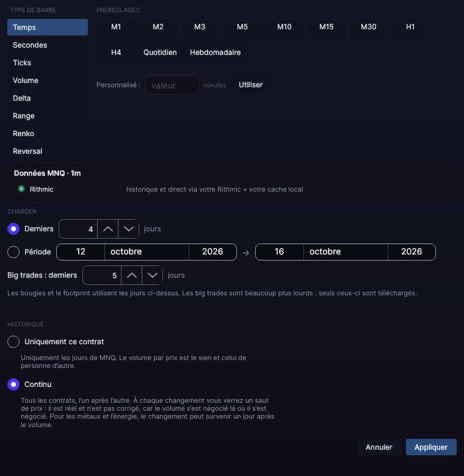Screen dimensions: 464x476
Task: Open the start date month octobre
Action: click(x=147, y=251)
